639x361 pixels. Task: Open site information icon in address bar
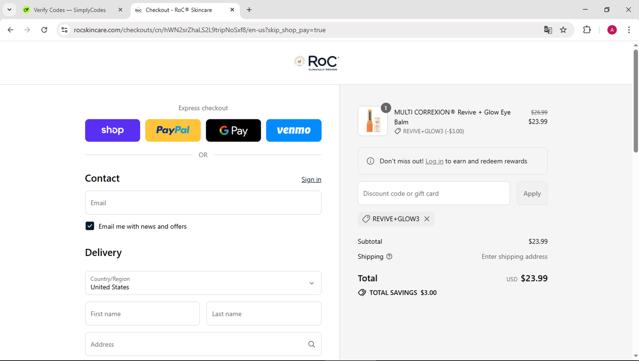[64, 30]
